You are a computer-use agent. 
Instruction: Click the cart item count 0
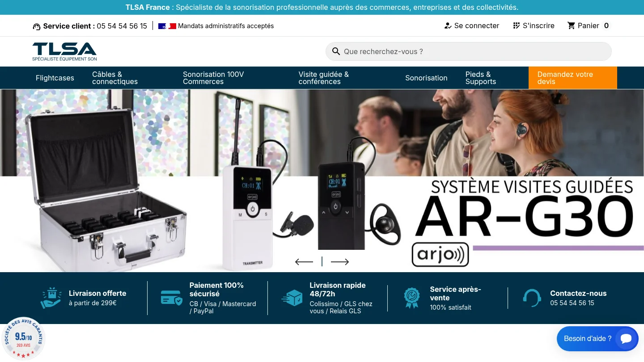(x=606, y=25)
